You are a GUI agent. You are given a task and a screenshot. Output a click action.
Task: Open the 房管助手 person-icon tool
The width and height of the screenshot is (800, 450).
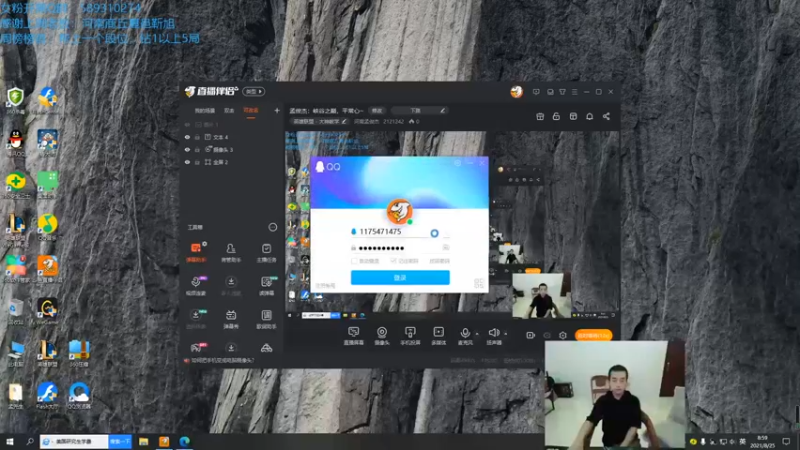(231, 252)
